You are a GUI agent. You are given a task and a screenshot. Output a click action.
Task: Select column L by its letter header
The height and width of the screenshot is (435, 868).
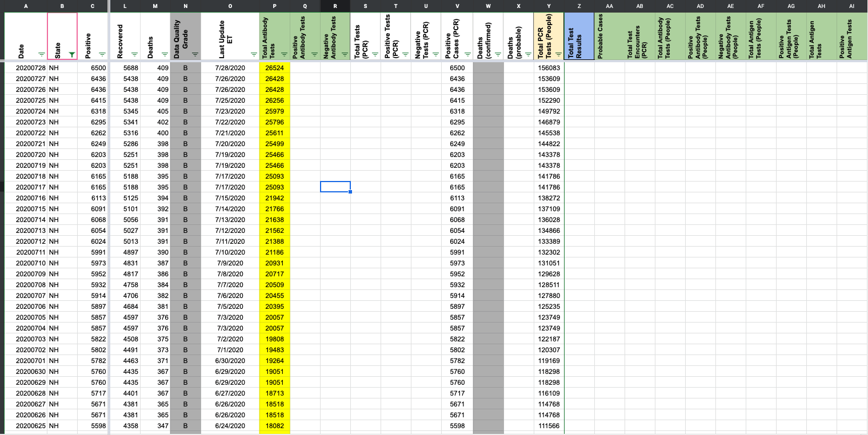pos(125,6)
